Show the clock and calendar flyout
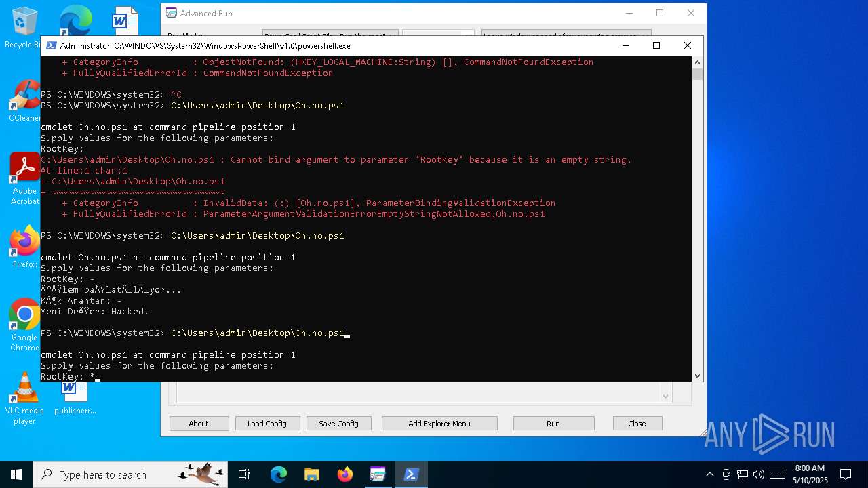Screen dimensions: 868x488 click(x=810, y=474)
